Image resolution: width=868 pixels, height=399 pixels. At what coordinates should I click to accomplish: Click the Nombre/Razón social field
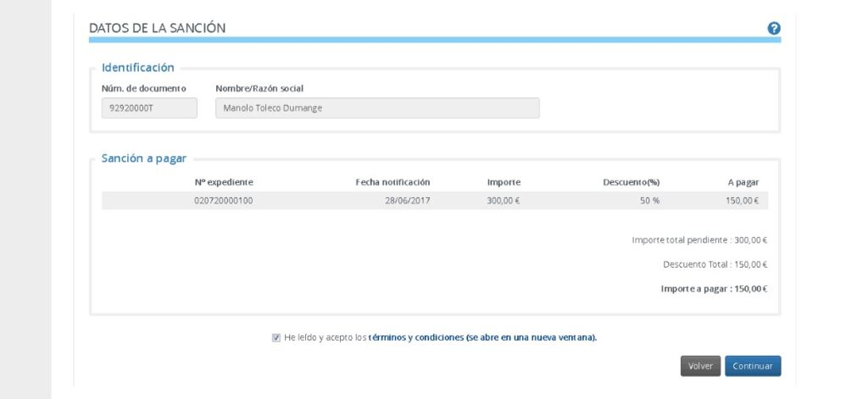(377, 108)
